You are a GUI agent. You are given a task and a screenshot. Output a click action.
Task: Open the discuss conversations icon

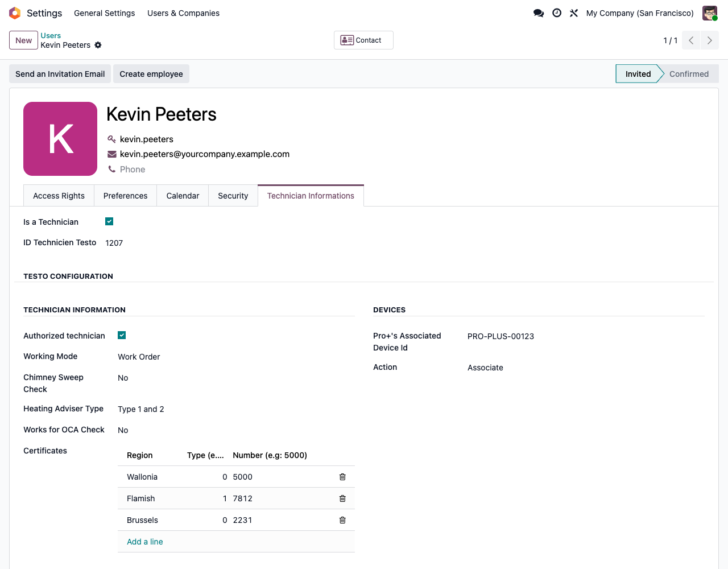pyautogui.click(x=539, y=13)
